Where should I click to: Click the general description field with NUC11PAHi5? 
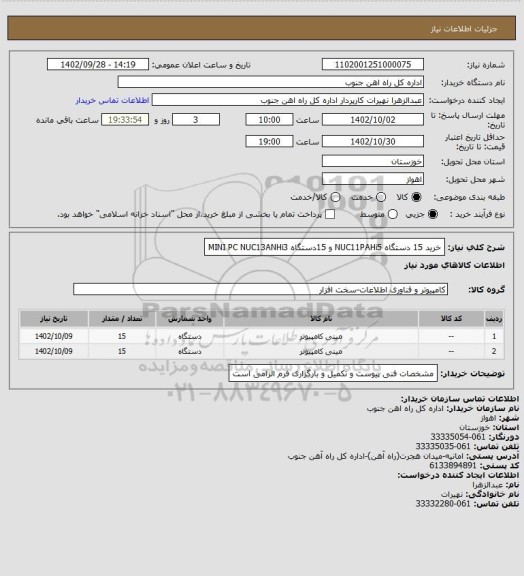coord(324,247)
